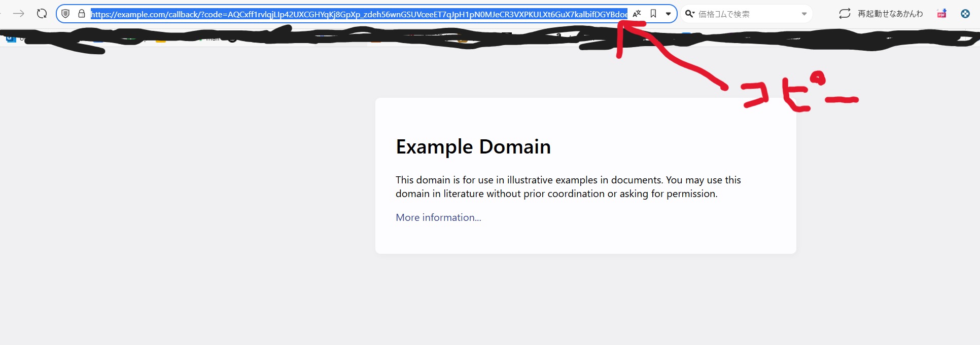Click the forward navigation arrow

[x=19, y=14]
